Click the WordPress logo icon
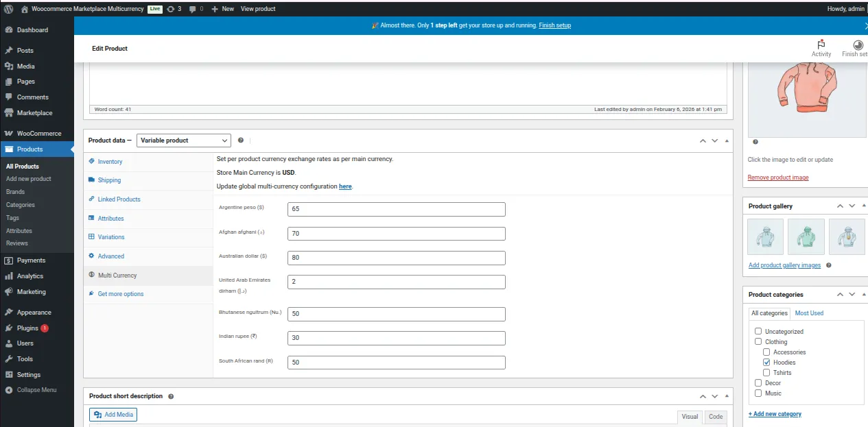Viewport: 868px width, 427px height. click(8, 9)
